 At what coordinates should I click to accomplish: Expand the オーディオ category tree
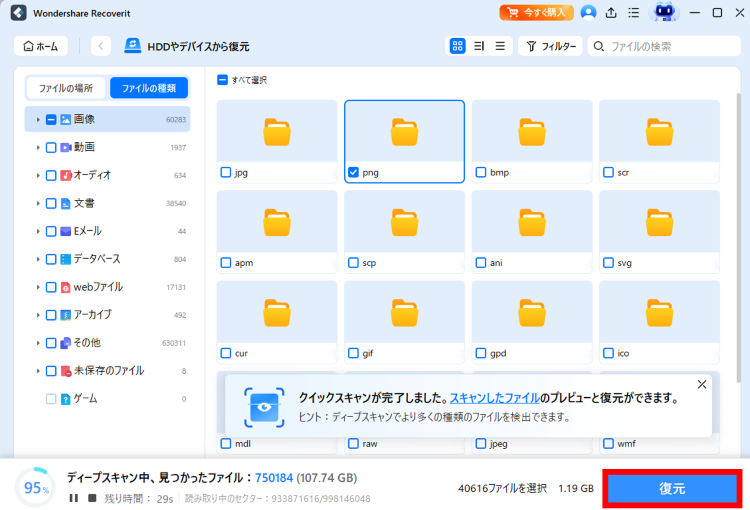click(x=38, y=176)
